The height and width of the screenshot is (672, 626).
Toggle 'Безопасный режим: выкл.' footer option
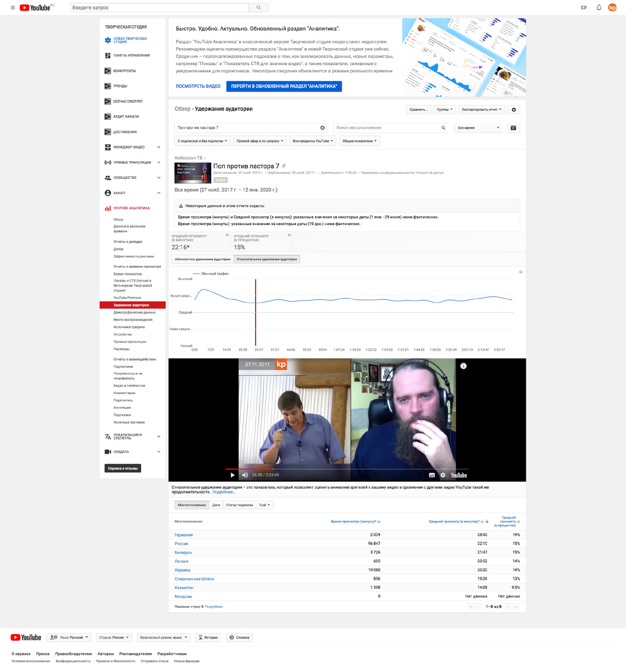(163, 637)
